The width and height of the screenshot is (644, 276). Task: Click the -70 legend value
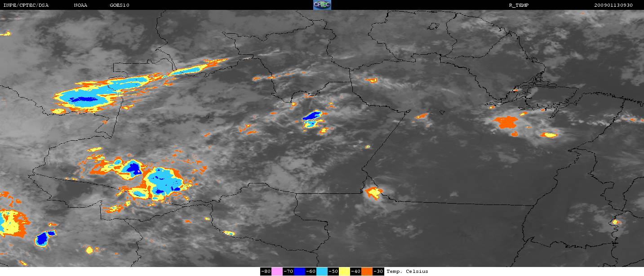click(x=289, y=272)
